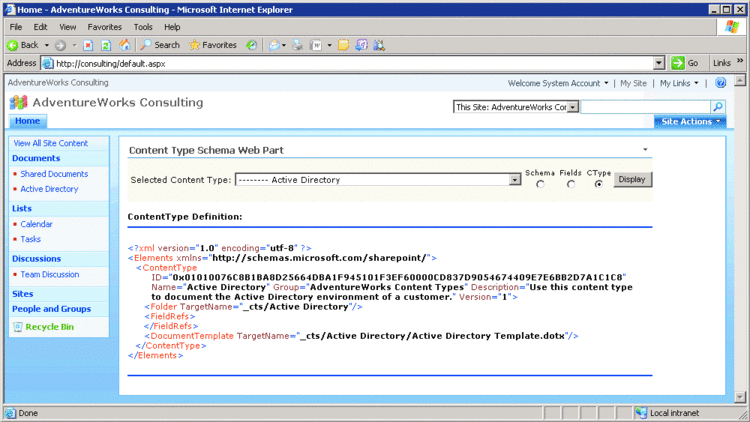
Task: Click the Lists heading in the sidebar
Action: point(22,209)
